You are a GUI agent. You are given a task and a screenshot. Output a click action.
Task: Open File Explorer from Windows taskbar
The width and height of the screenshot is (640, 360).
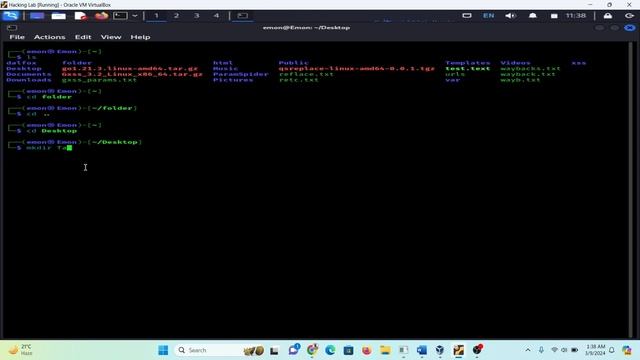[x=385, y=350]
